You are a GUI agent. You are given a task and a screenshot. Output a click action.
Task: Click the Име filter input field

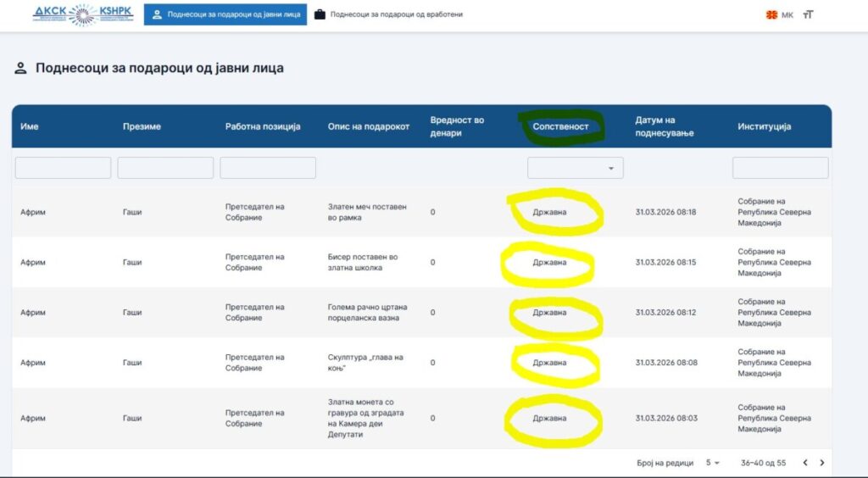(x=63, y=168)
